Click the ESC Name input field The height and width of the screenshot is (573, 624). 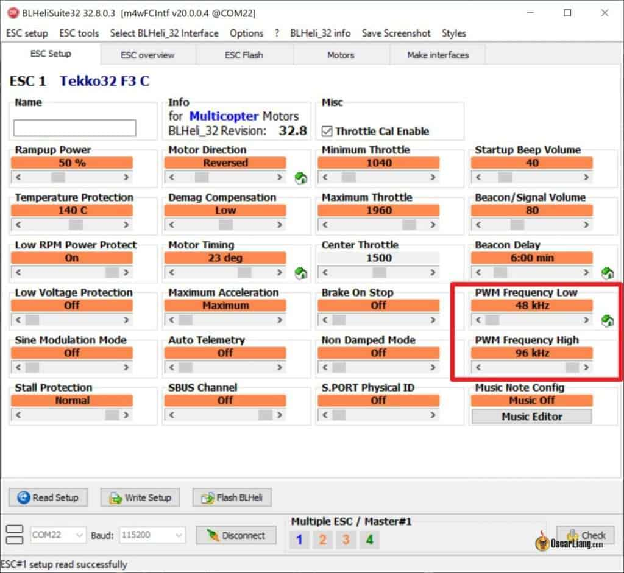coord(75,128)
